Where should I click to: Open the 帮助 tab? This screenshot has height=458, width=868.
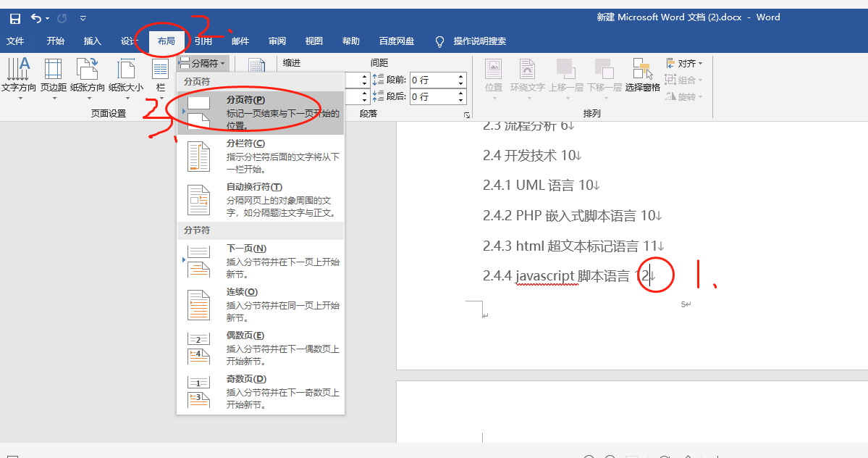pyautogui.click(x=351, y=41)
